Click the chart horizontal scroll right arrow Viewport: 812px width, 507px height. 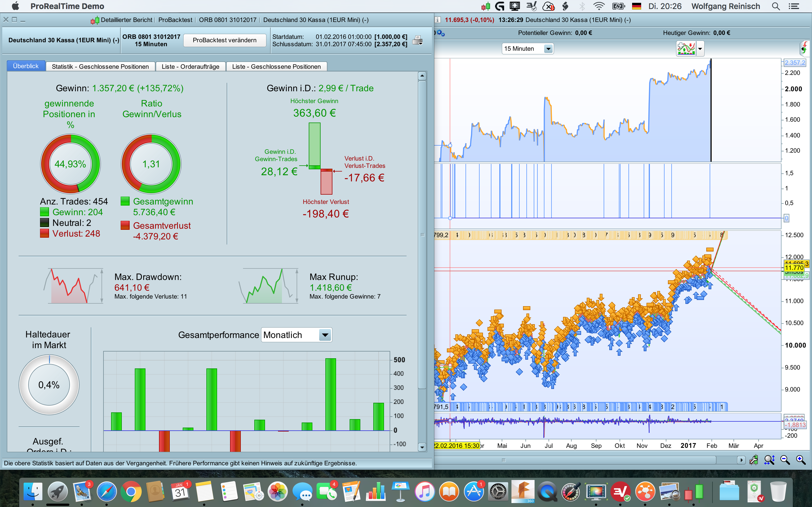pyautogui.click(x=741, y=460)
